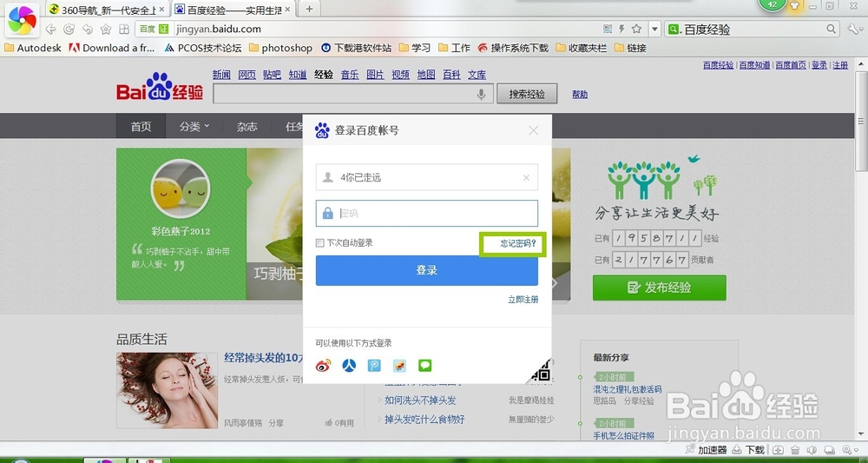Clear the username field with the X

[526, 178]
